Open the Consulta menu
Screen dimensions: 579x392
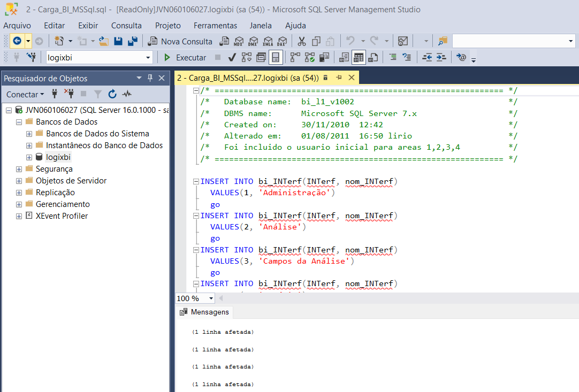[x=126, y=26]
